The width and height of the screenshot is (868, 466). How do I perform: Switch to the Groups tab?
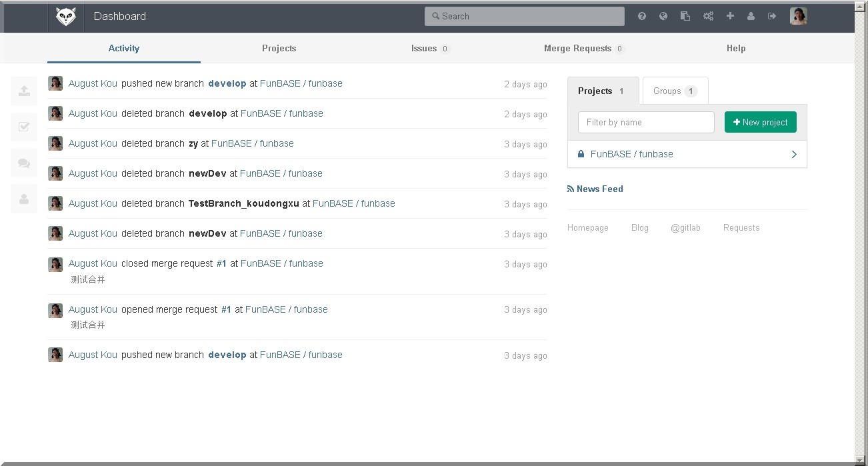pos(675,91)
